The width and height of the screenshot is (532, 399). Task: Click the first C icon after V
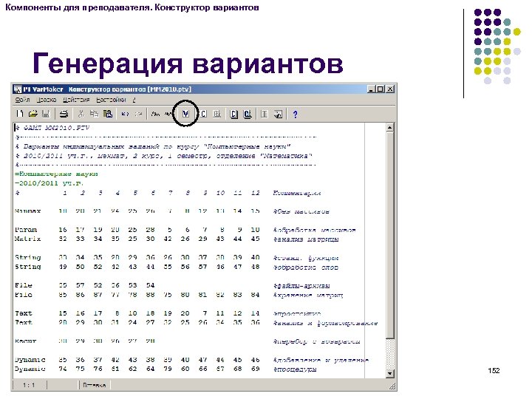pos(203,114)
